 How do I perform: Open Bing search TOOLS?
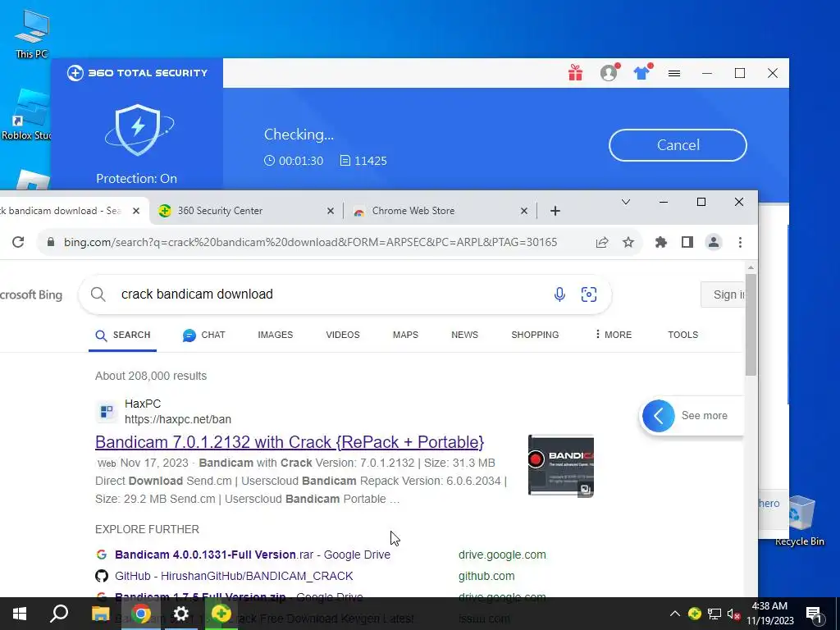(x=683, y=335)
